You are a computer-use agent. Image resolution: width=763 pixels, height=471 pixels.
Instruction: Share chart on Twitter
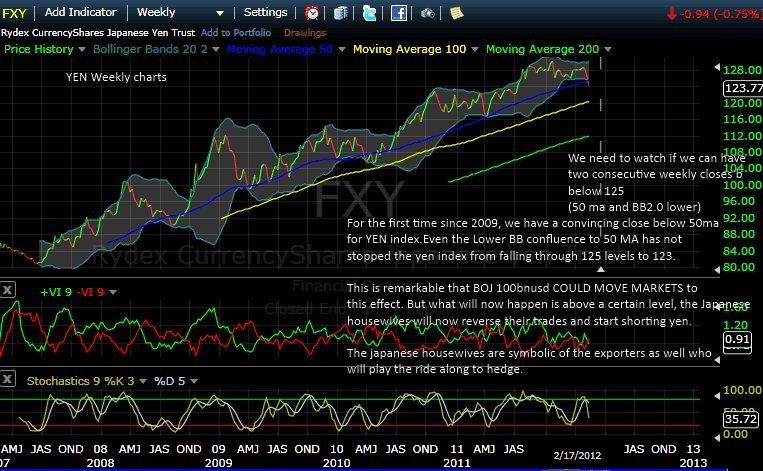369,13
